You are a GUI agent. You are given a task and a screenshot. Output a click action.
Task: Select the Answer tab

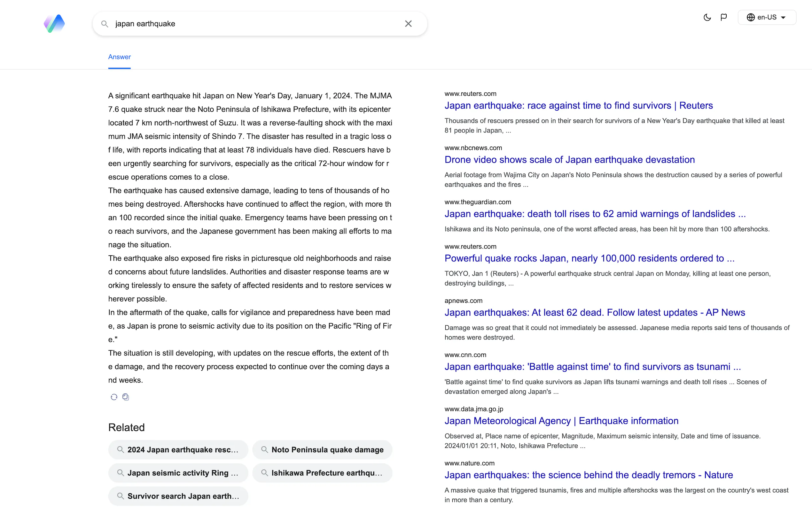(x=119, y=57)
